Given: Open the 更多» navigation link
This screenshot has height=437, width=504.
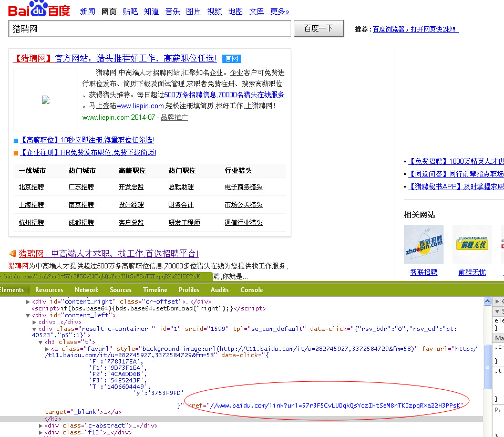Looking at the screenshot, I should pyautogui.click(x=280, y=12).
